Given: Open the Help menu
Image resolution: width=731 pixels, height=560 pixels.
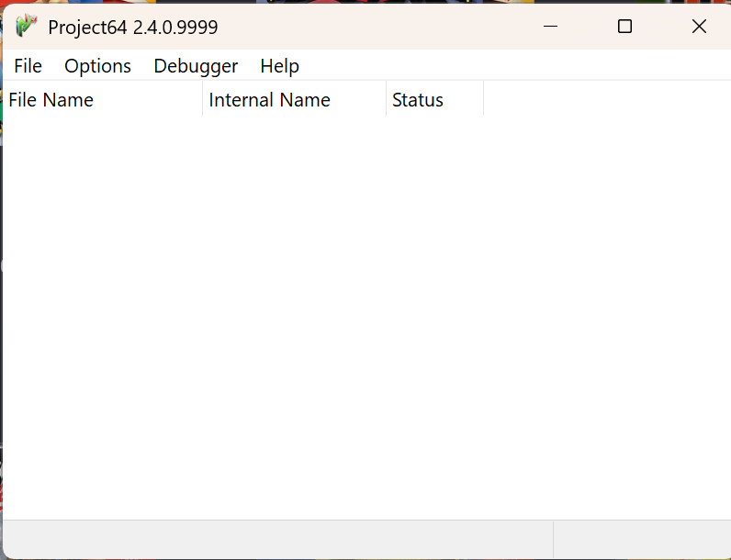Looking at the screenshot, I should (279, 66).
